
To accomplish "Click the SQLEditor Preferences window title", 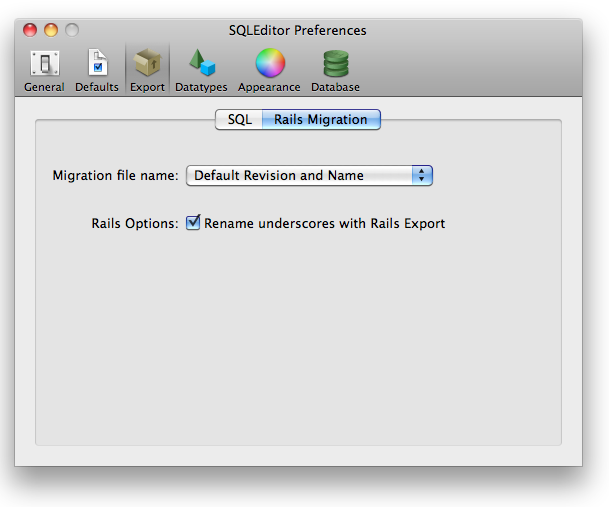I will tap(297, 30).
